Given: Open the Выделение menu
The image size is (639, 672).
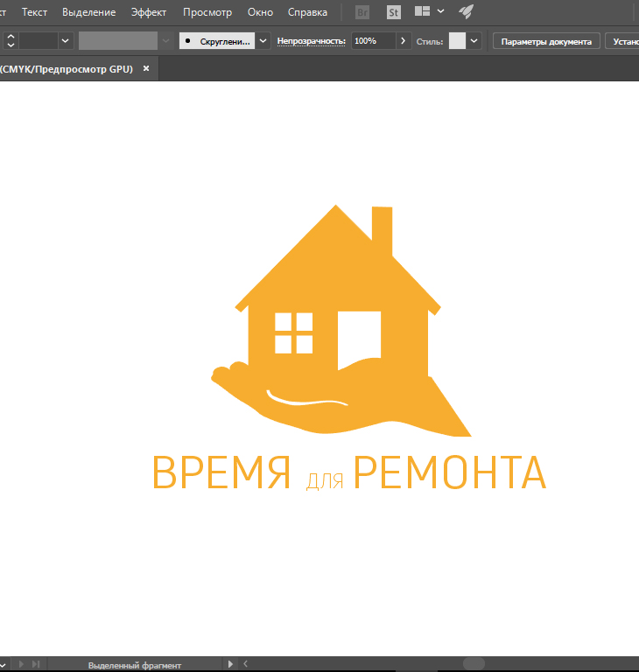Looking at the screenshot, I should [88, 12].
